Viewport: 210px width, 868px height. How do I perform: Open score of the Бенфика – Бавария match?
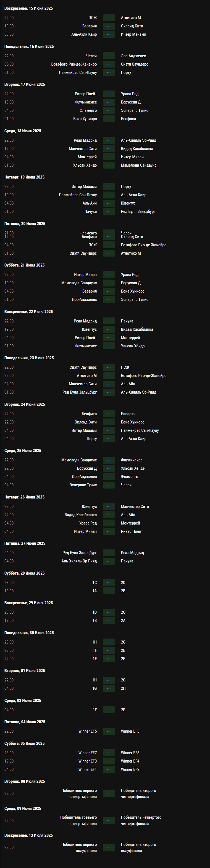(109, 414)
